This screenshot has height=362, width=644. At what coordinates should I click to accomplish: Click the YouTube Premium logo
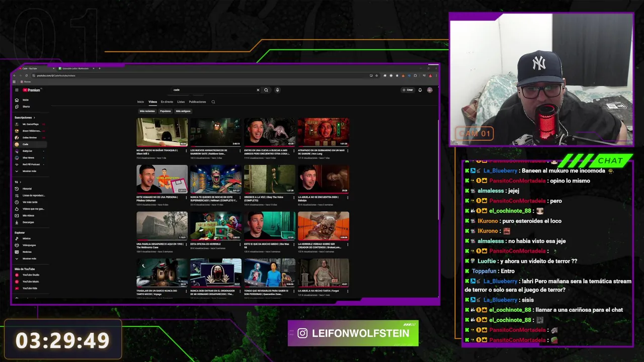pos(31,90)
